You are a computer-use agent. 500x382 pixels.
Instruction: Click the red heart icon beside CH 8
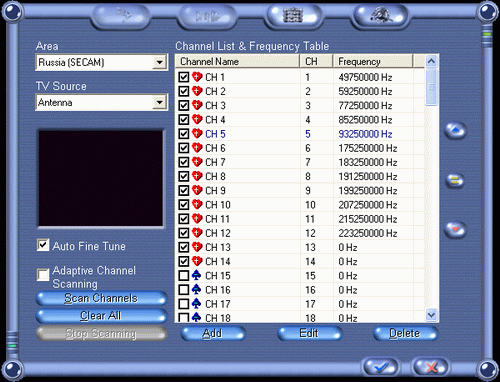(197, 176)
